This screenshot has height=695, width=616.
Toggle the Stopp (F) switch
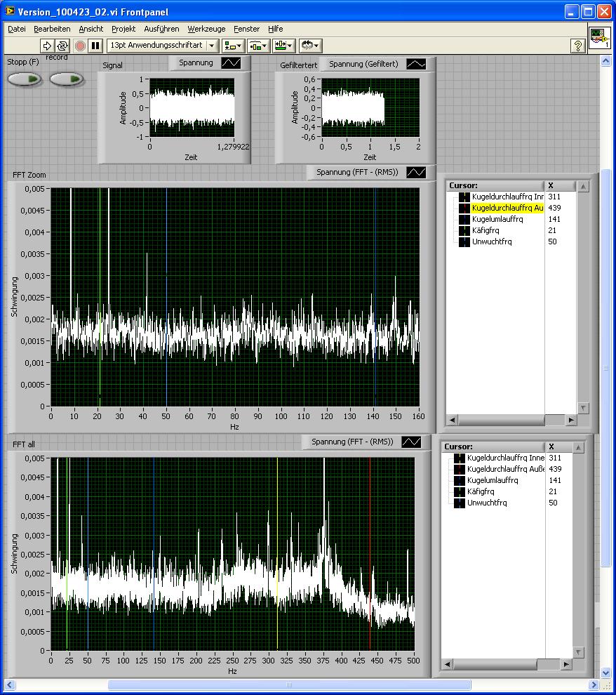pyautogui.click(x=25, y=79)
